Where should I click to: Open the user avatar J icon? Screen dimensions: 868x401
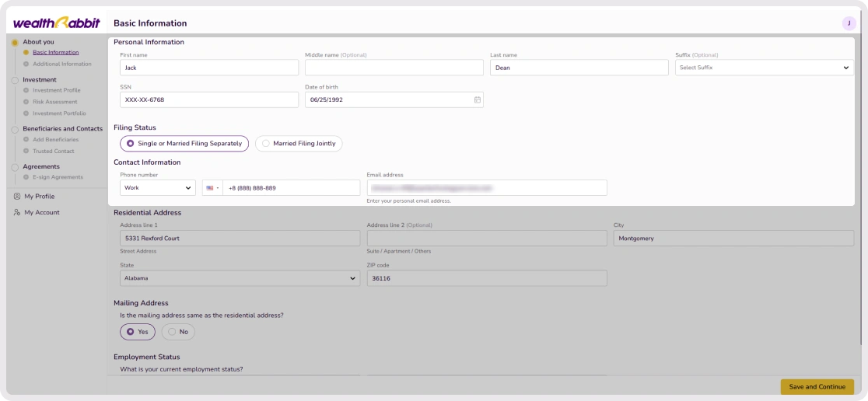click(849, 23)
